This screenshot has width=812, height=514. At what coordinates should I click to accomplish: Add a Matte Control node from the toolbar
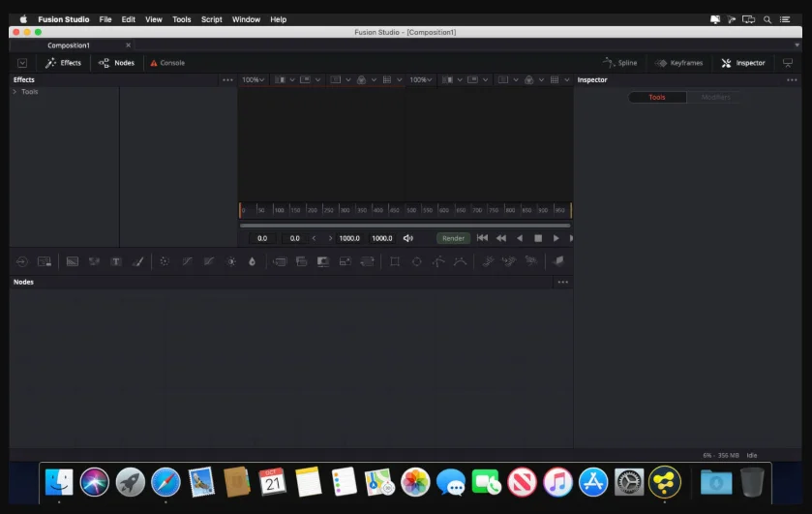coord(323,261)
